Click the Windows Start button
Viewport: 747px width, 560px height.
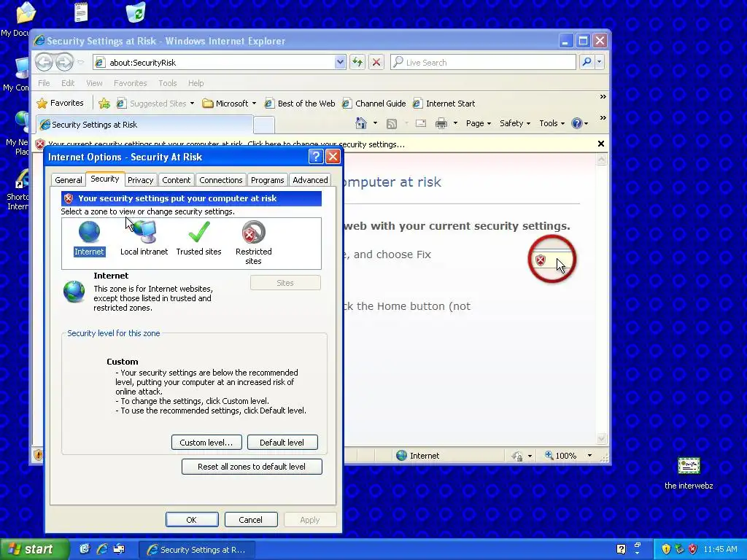pyautogui.click(x=35, y=549)
